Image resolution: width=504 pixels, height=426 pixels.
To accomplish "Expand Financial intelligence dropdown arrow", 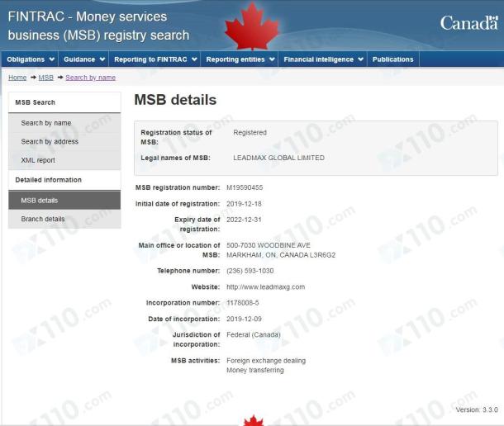I will 360,59.
